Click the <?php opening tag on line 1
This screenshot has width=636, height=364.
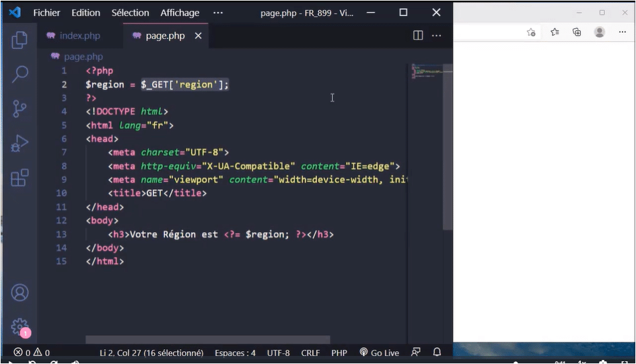click(100, 71)
